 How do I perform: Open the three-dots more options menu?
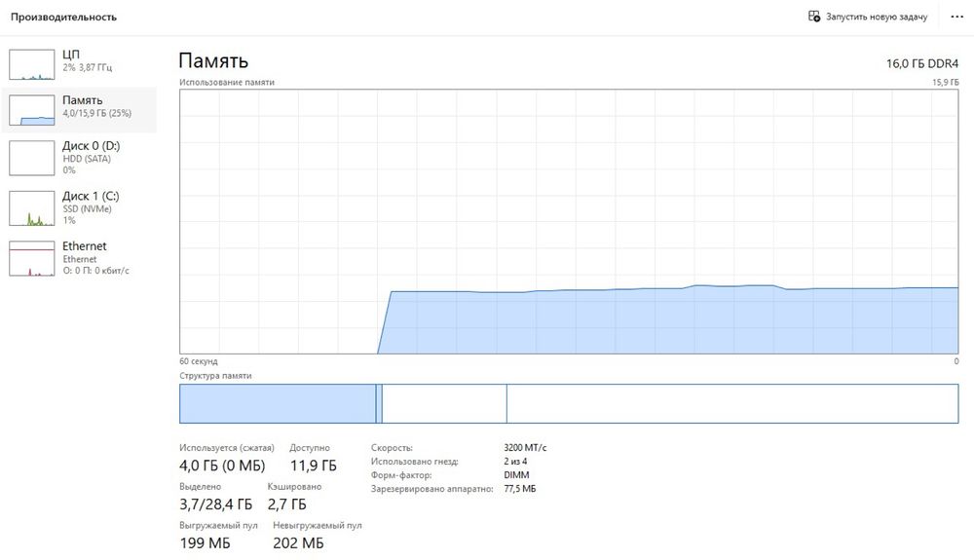pyautogui.click(x=956, y=17)
